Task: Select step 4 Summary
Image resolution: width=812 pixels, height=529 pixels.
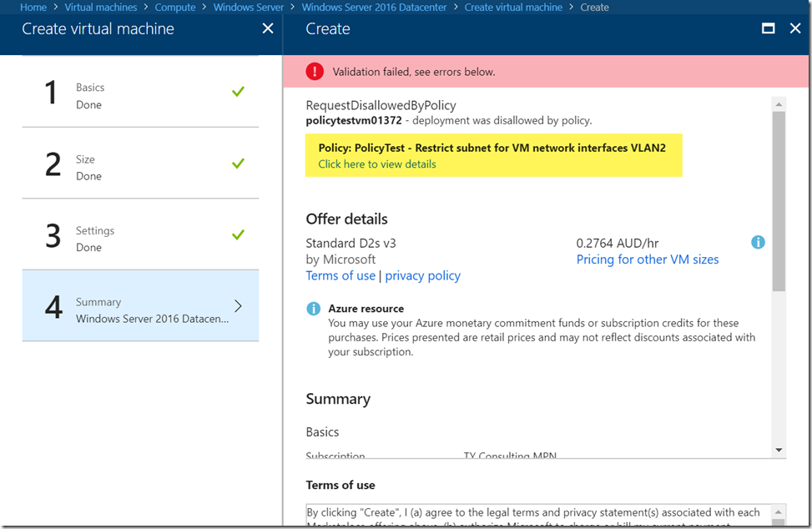Action: click(x=140, y=306)
